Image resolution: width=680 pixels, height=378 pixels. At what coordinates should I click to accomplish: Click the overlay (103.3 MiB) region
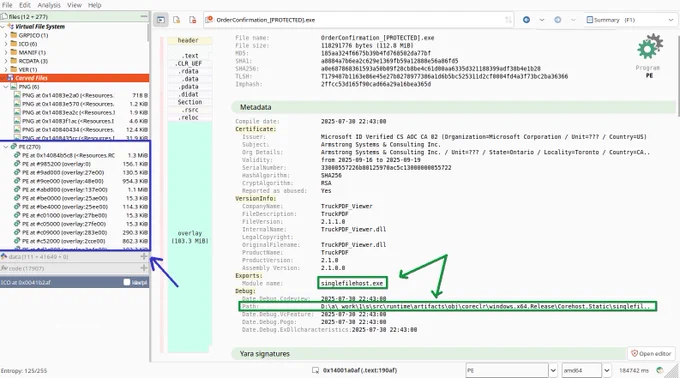[x=190, y=237]
